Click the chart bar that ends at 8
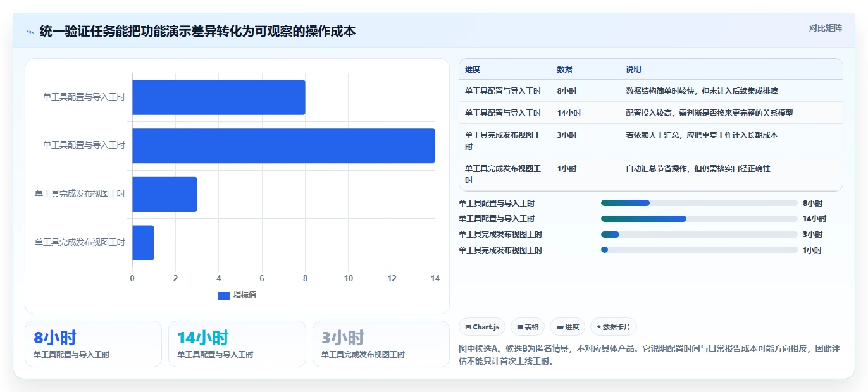Viewport: 868px width, 392px height. pos(219,97)
